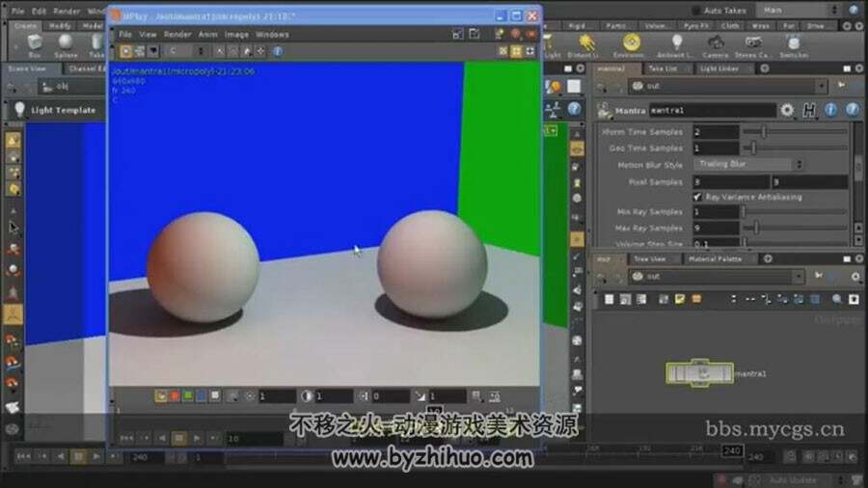The width and height of the screenshot is (868, 488).
Task: Adjust the Max Ray Samples slider
Action: coord(795,228)
